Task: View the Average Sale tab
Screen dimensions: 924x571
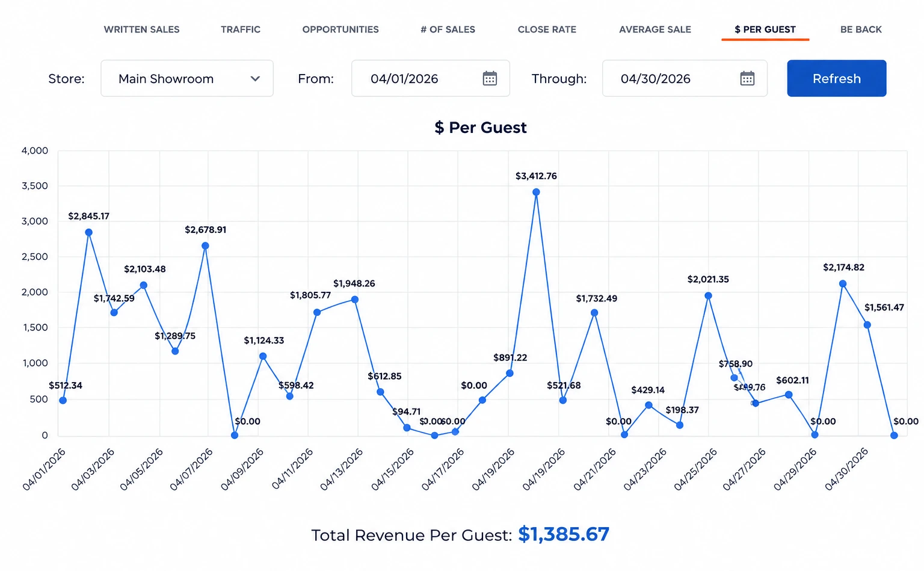Action: coord(655,29)
